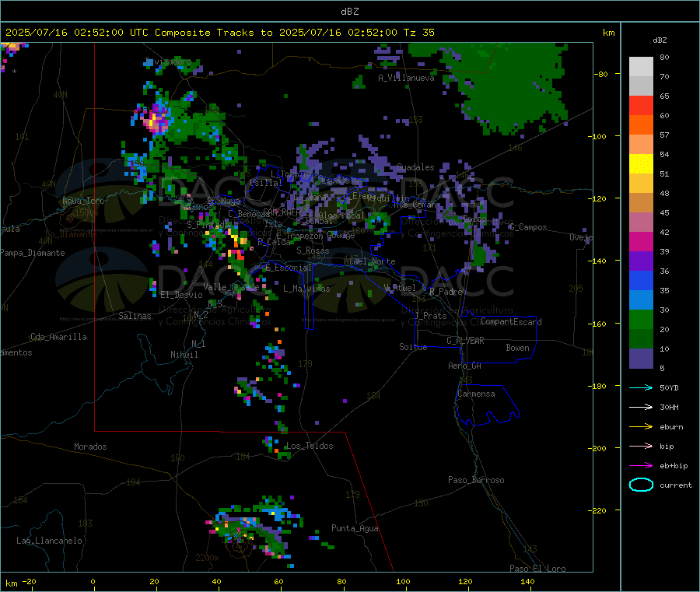The height and width of the screenshot is (592, 700).
Task: Click the Soitue map label
Action: pos(413,347)
